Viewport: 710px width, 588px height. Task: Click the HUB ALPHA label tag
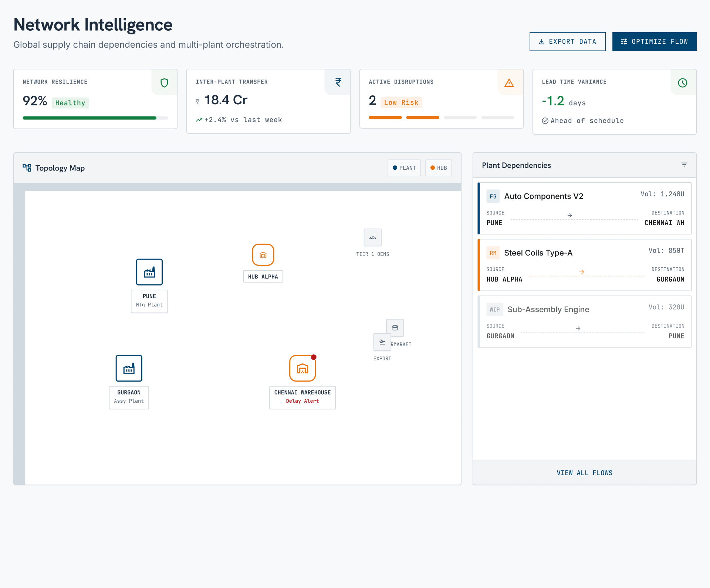pos(263,277)
